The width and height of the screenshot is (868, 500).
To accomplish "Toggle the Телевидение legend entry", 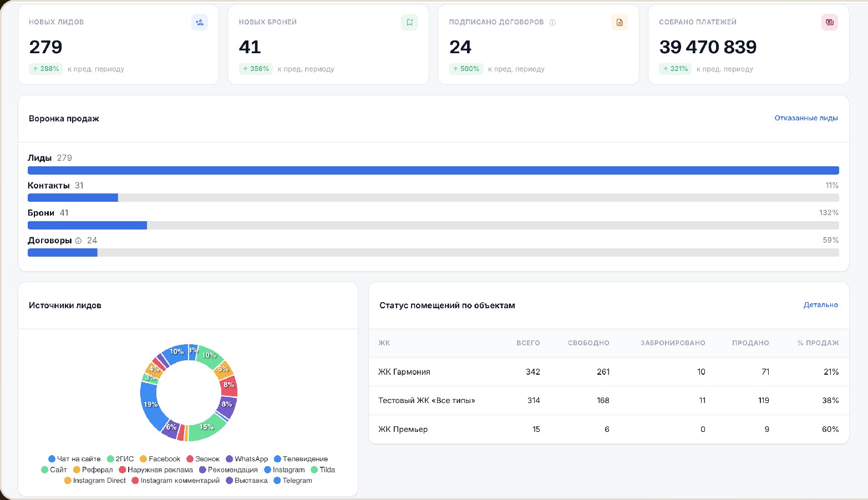I will click(x=301, y=459).
